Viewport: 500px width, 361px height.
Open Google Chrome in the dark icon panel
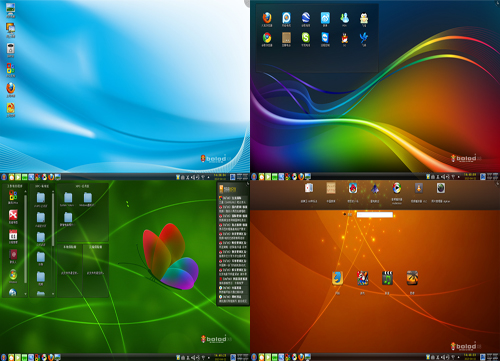coord(267,38)
